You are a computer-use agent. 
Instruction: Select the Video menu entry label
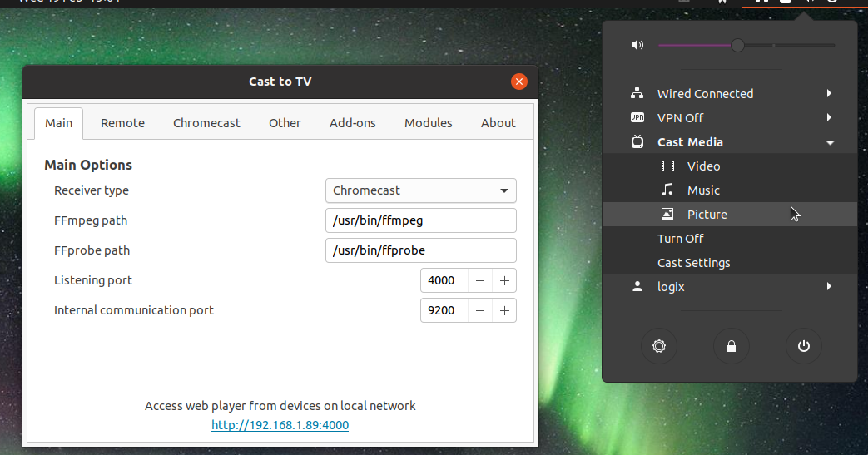pyautogui.click(x=703, y=166)
